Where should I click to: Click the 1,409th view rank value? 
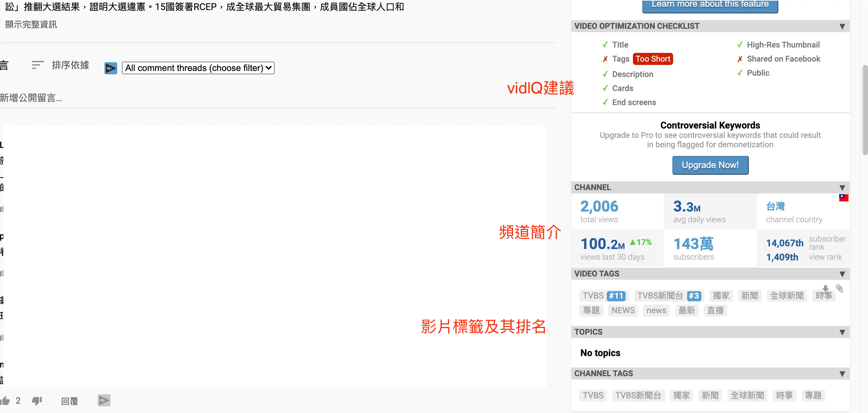click(782, 257)
